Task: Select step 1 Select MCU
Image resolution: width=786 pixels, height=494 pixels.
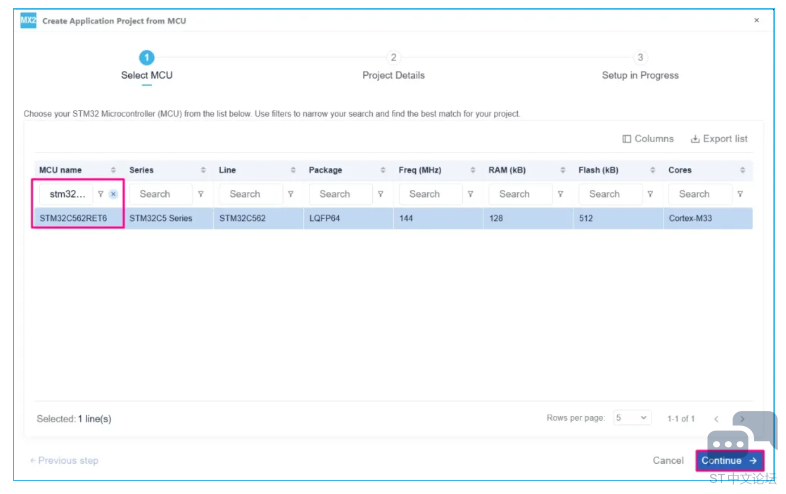Action: click(147, 66)
